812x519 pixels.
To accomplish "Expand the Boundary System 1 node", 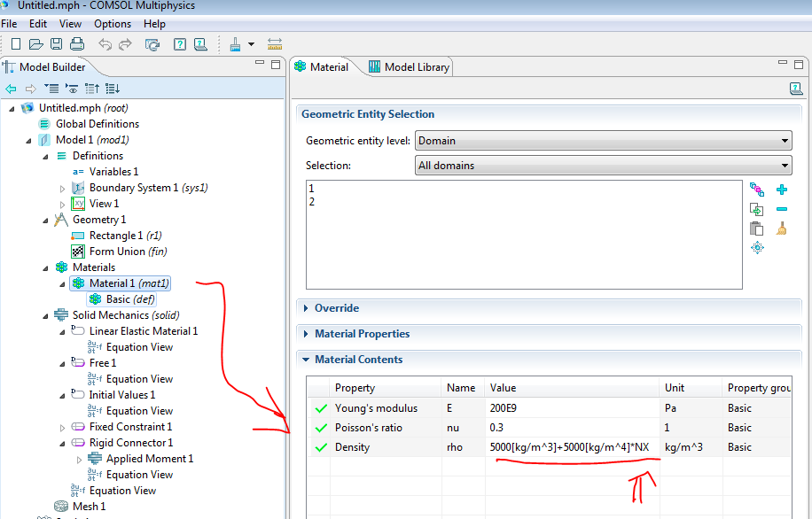I will 62,189.
